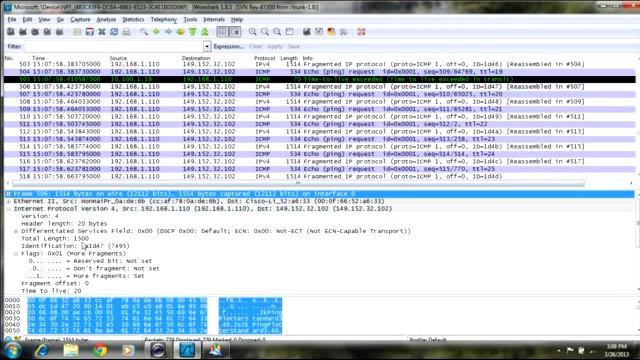This screenshot has width=640, height=360.
Task: Go forward in packet history
Action: pos(168,32)
